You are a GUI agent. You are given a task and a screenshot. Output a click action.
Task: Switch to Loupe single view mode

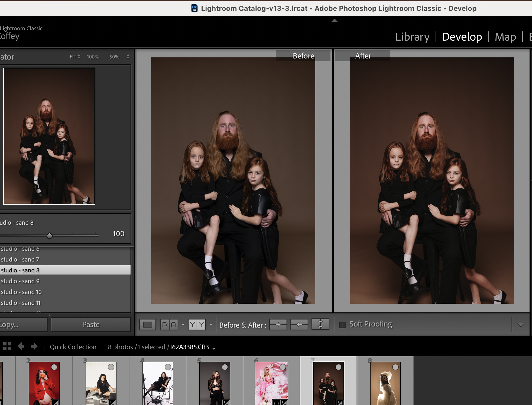pyautogui.click(x=148, y=325)
